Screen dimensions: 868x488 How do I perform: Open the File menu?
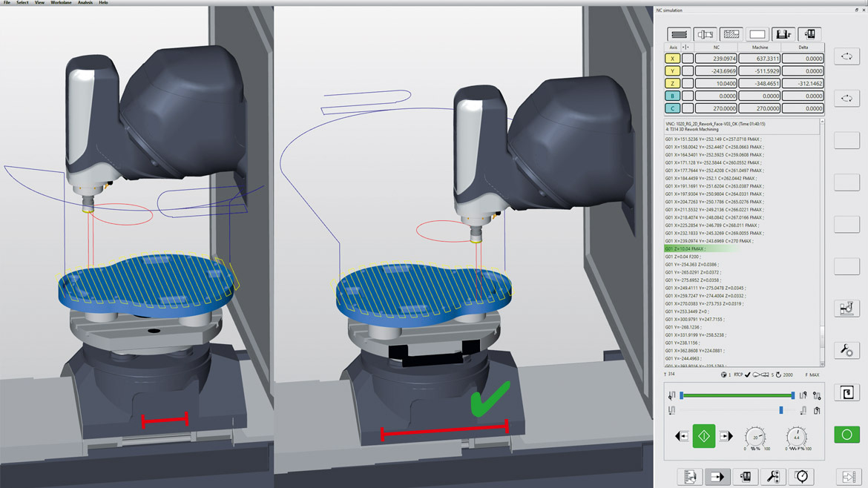[x=7, y=3]
